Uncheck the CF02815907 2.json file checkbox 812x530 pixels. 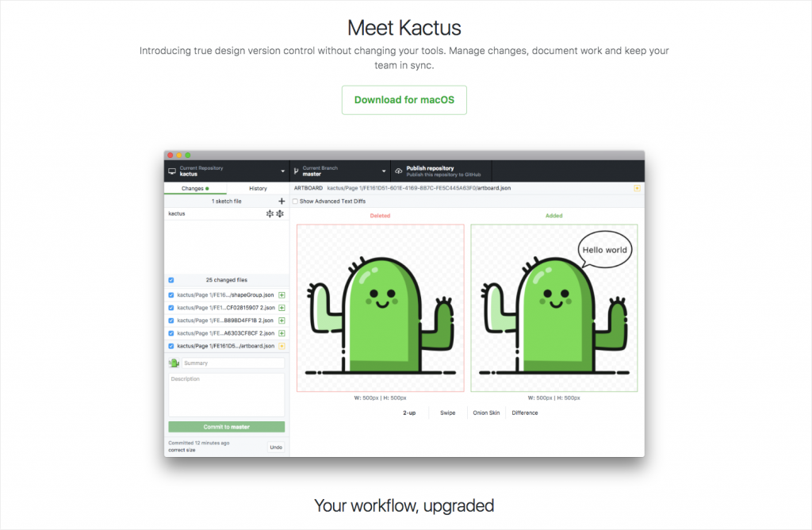pos(171,308)
